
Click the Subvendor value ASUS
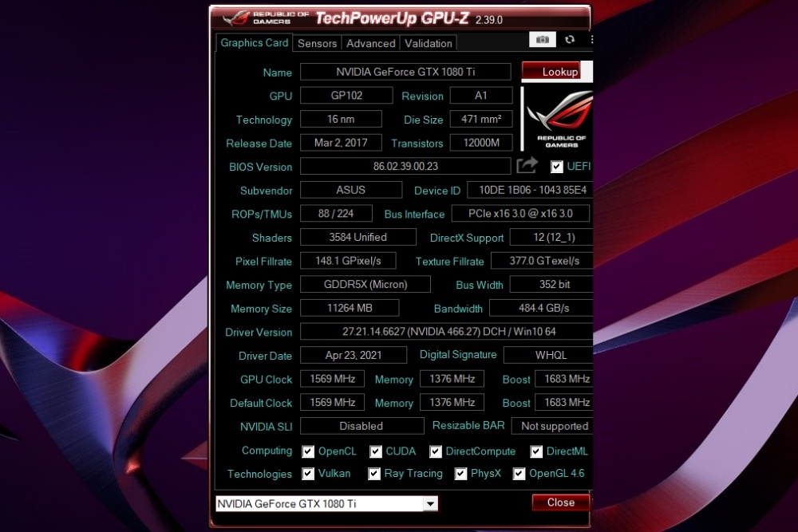coord(350,190)
